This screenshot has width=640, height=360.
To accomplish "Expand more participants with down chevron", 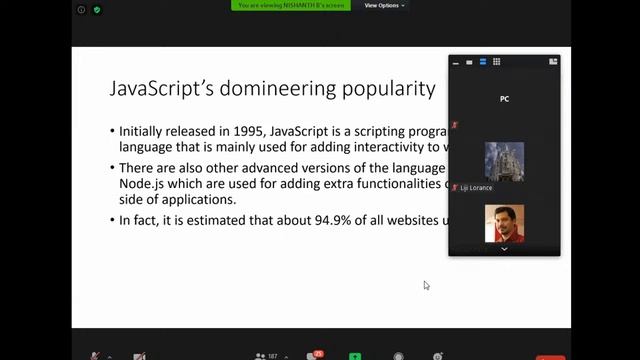I will tap(504, 249).
